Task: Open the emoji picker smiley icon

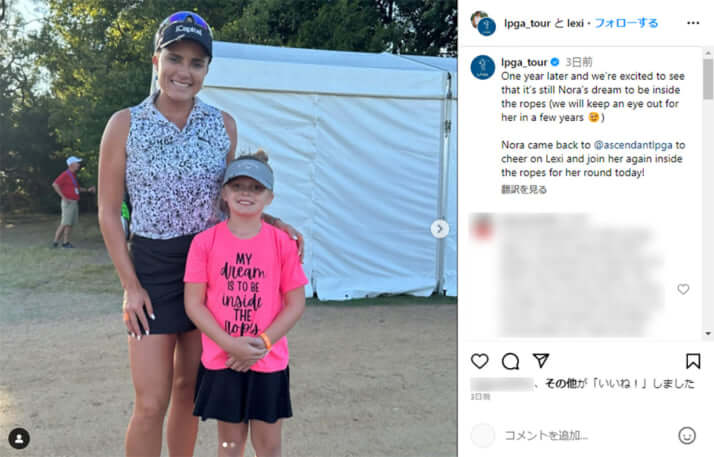Action: coord(687,436)
